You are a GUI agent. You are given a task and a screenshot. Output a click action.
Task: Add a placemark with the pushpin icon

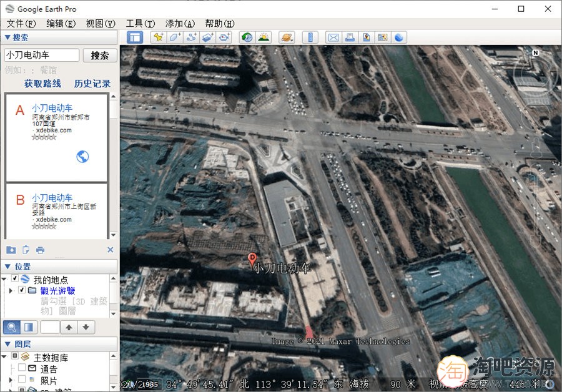coord(158,37)
